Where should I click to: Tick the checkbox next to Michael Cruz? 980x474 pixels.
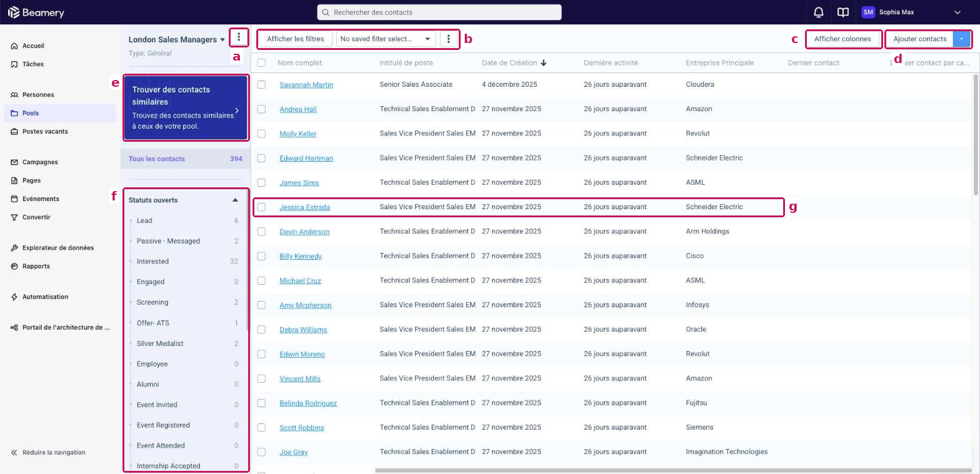(261, 280)
